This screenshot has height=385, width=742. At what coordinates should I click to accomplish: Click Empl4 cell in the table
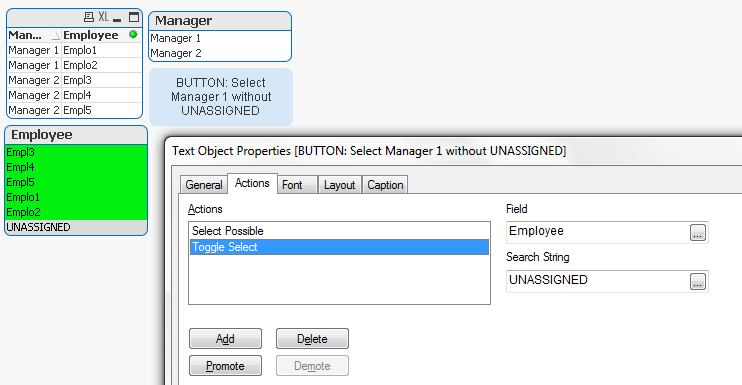click(102, 95)
